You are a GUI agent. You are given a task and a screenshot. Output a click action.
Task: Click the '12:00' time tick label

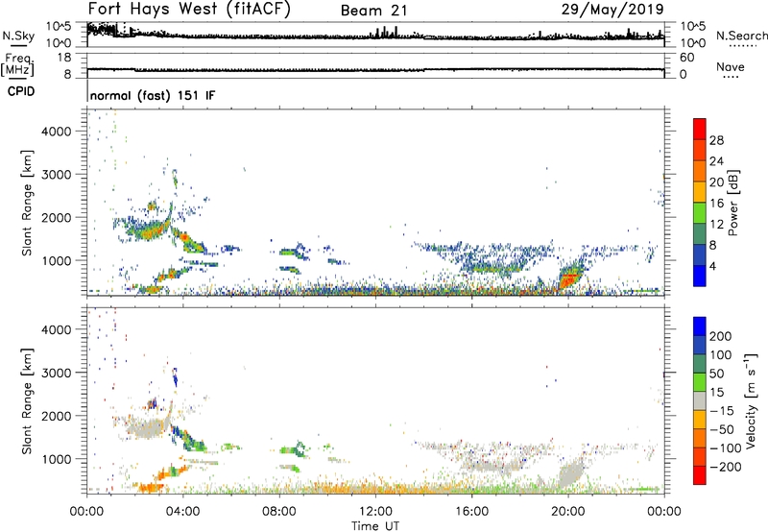(375, 512)
